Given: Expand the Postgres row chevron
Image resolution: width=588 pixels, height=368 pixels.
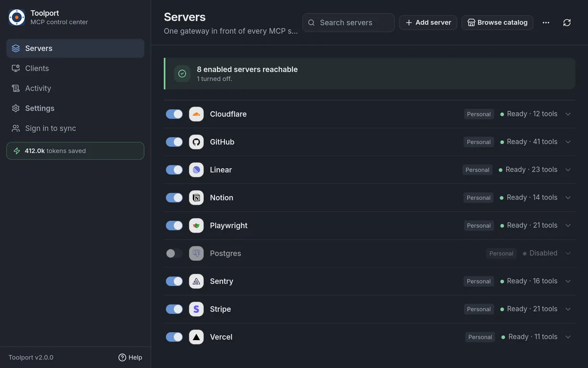Looking at the screenshot, I should click(x=568, y=253).
